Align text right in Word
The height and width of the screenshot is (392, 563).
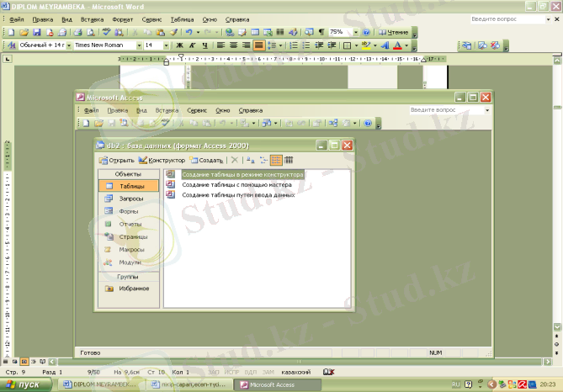pos(246,45)
